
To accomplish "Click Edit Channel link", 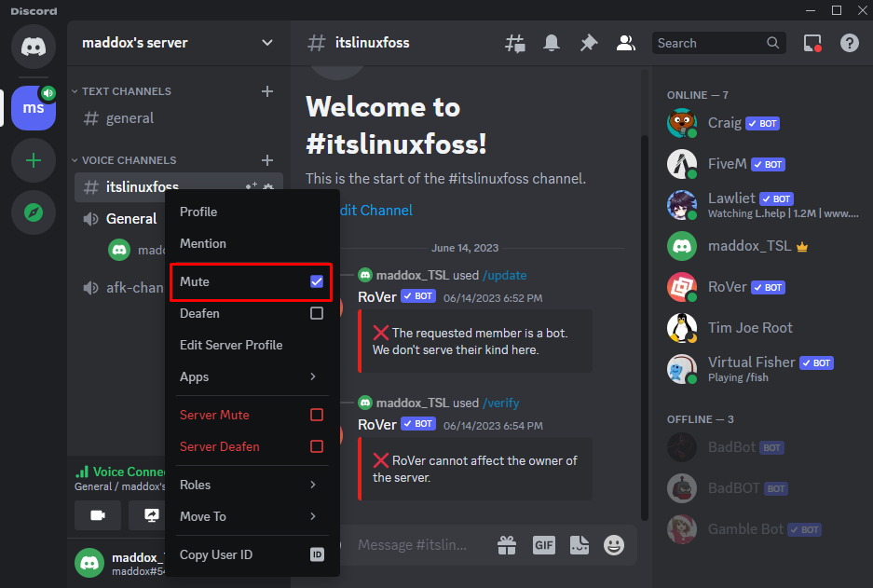I will 375,211.
